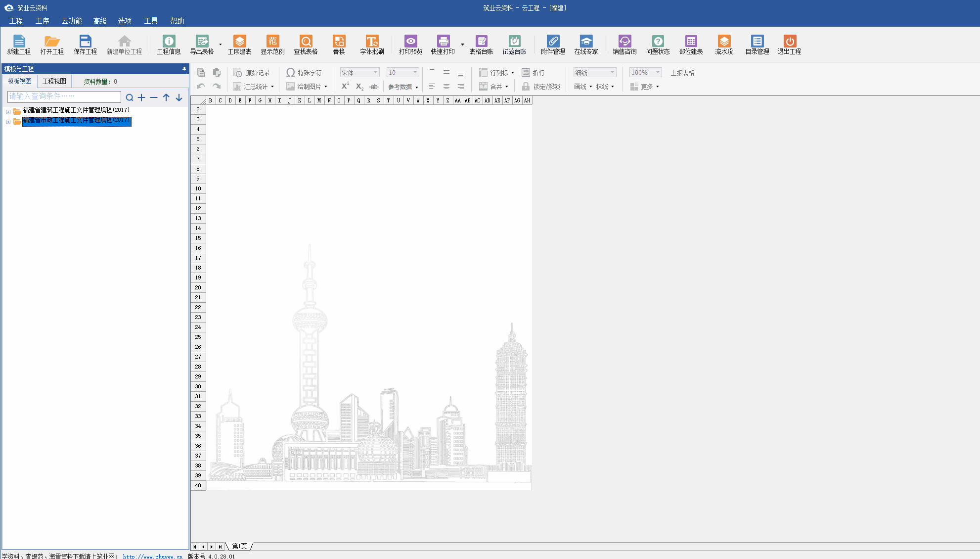
Task: Switch to 工程视图 tab
Action: click(x=54, y=81)
